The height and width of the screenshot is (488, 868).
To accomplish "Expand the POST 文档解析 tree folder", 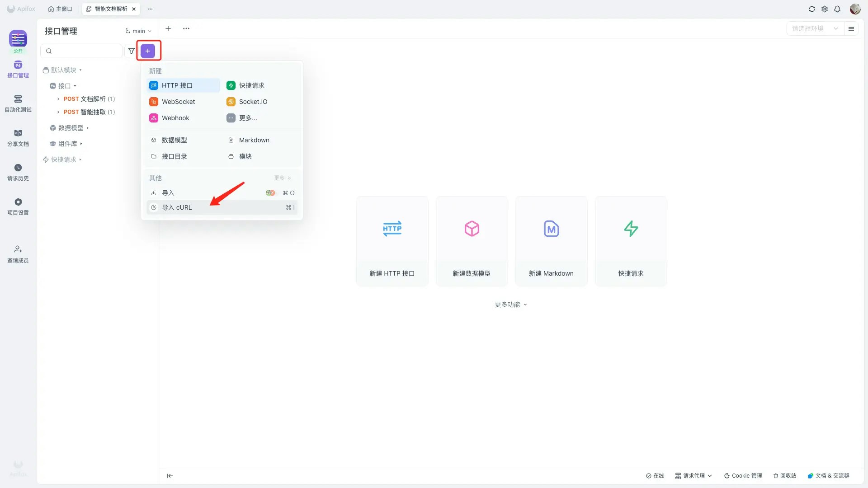I will click(58, 99).
